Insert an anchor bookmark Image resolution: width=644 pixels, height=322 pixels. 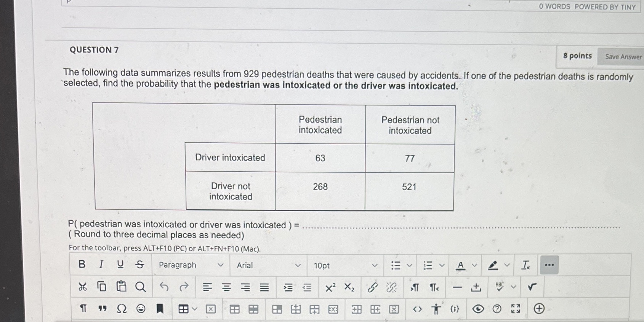click(x=160, y=308)
